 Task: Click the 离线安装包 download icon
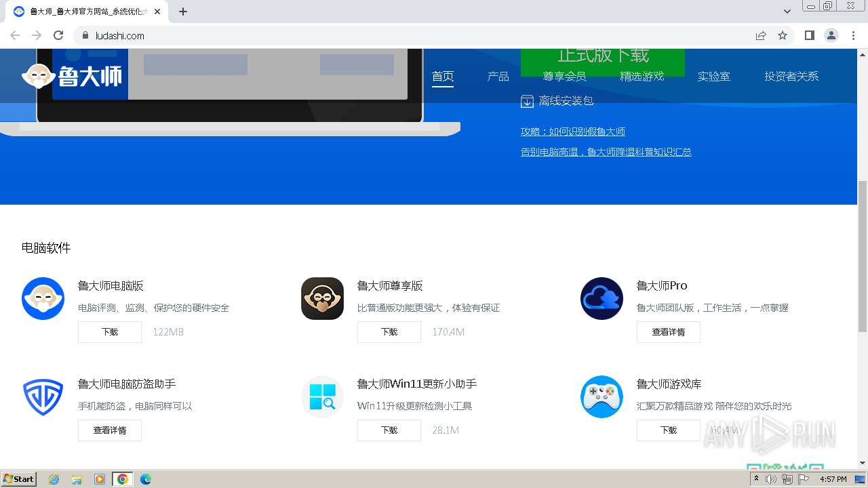pos(527,101)
